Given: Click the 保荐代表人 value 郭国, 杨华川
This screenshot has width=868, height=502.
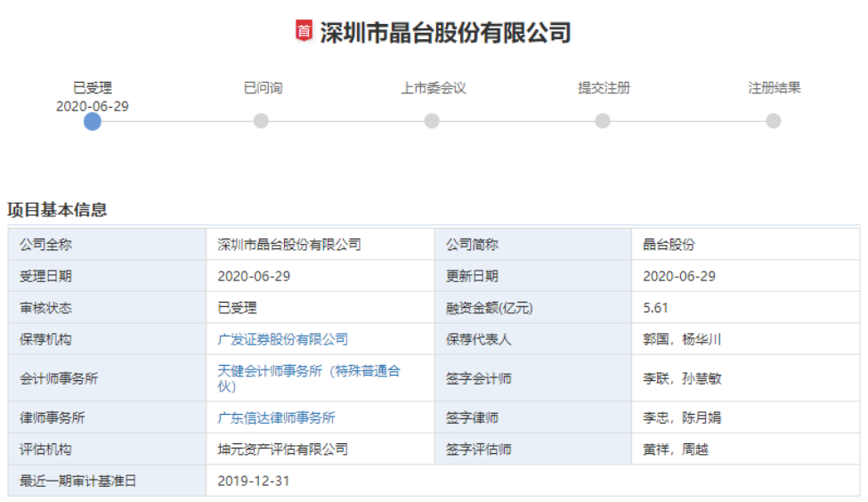Looking at the screenshot, I should (682, 339).
